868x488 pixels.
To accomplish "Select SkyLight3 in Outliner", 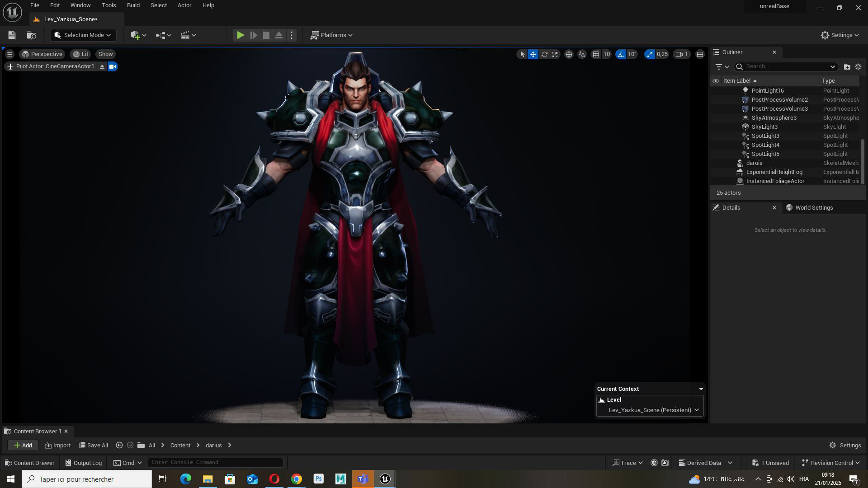I will 764,127.
